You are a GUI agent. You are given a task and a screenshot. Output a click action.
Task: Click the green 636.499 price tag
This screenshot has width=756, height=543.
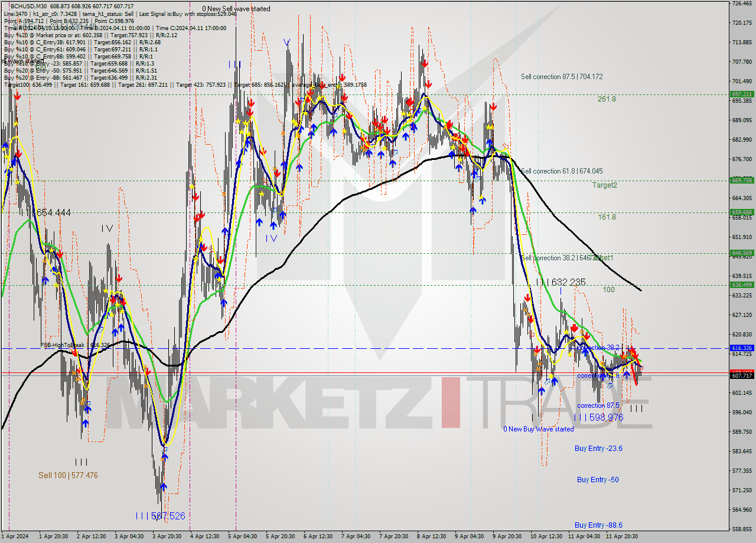tap(742, 285)
